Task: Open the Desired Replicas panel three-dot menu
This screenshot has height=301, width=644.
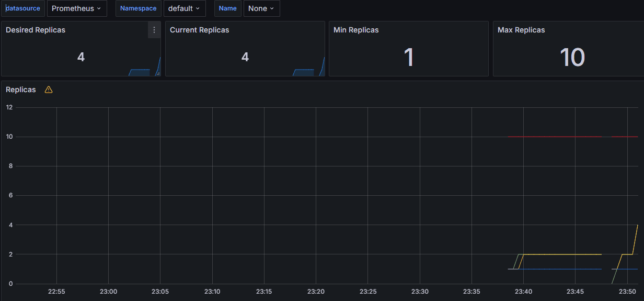Action: pos(154,30)
